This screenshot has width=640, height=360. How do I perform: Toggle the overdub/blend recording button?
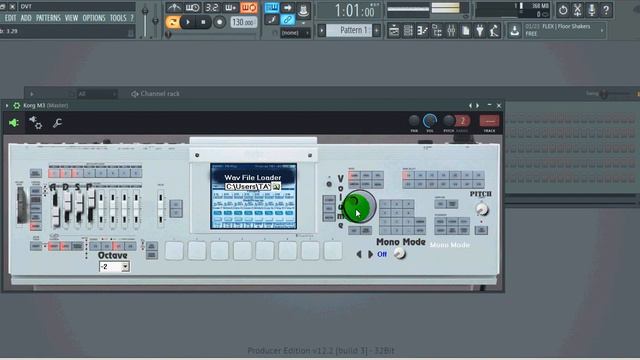pos(230,8)
